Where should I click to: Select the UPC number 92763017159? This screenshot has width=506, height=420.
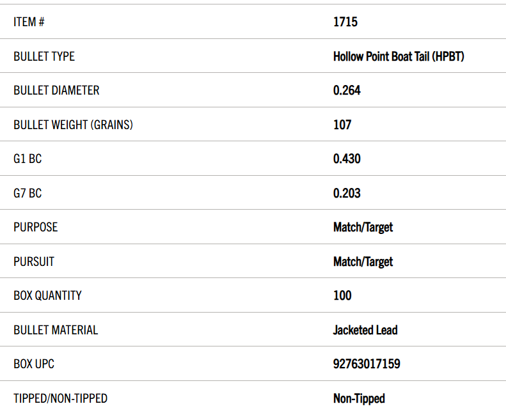pos(367,364)
